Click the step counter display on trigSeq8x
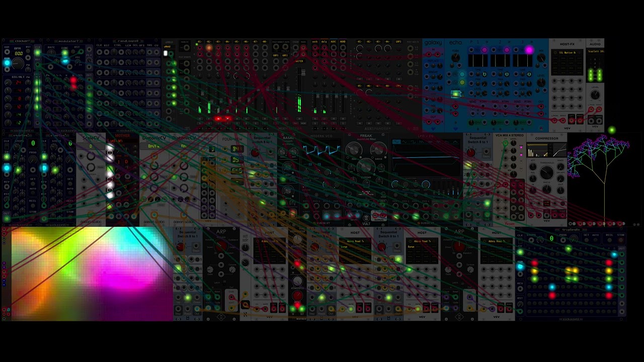This screenshot has width=644, height=362. [551, 238]
